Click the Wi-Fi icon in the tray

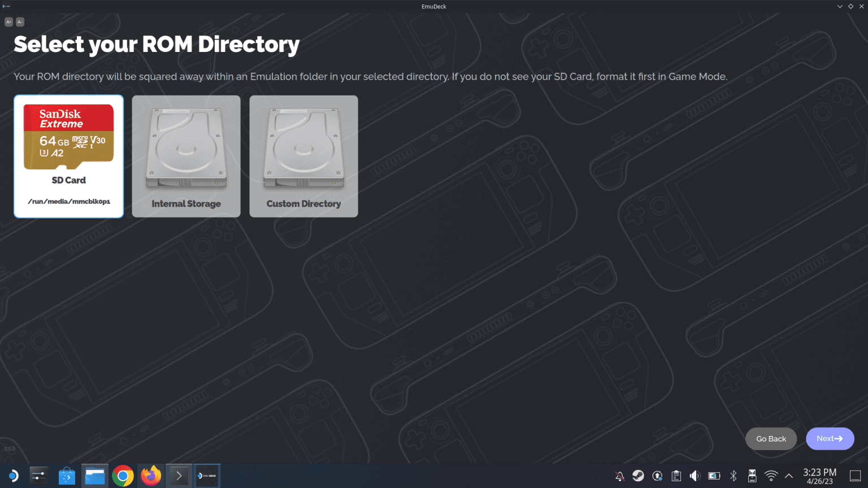coord(771,476)
